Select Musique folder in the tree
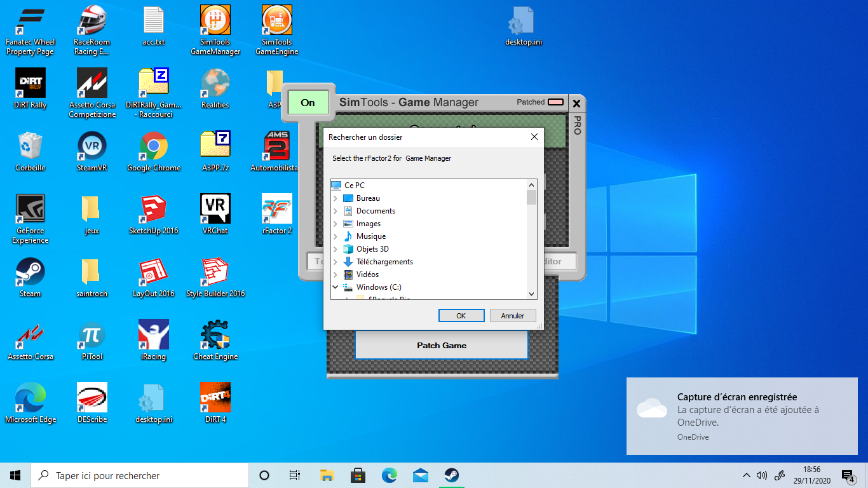The image size is (868, 488). click(370, 236)
